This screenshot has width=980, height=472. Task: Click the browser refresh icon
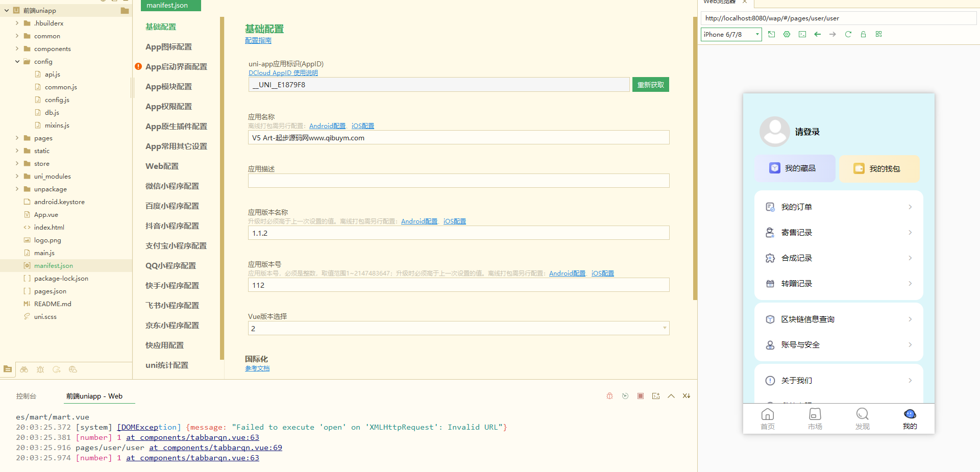848,34
